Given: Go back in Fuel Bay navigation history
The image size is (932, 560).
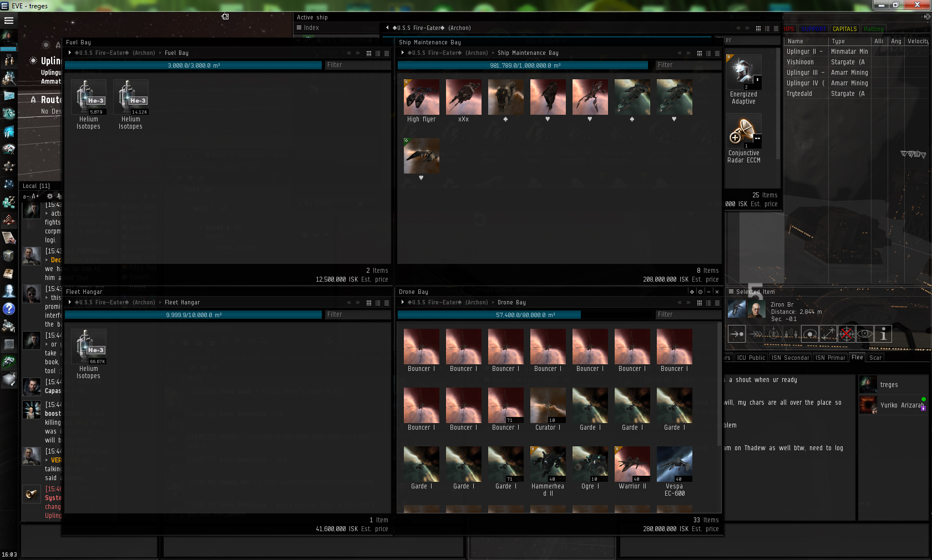Looking at the screenshot, I should pos(349,53).
